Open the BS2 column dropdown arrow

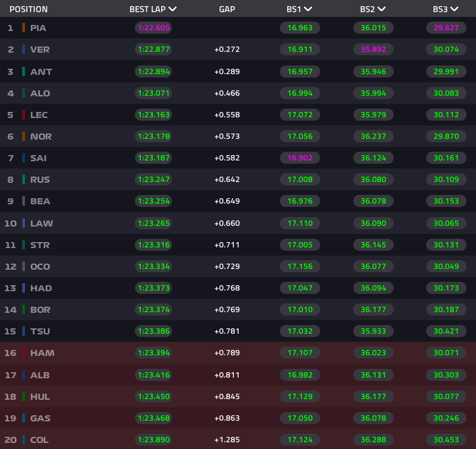pos(382,9)
